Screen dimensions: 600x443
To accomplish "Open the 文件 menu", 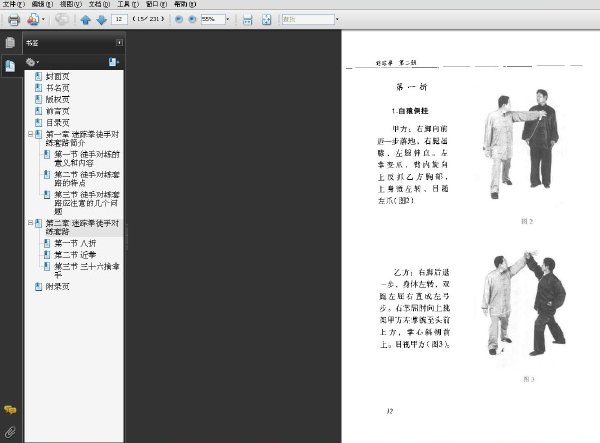I will point(14,4).
